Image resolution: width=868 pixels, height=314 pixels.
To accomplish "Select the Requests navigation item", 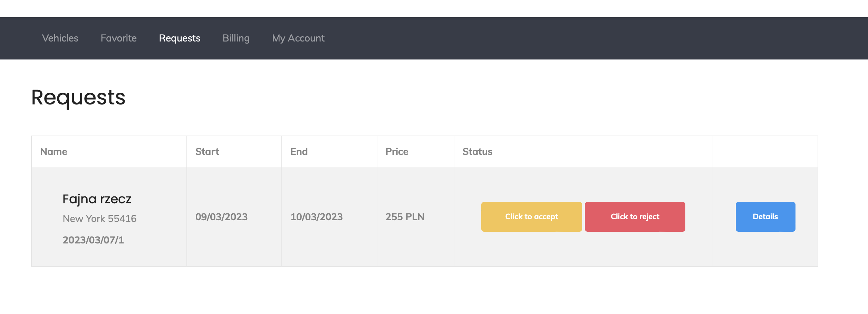I will point(180,38).
